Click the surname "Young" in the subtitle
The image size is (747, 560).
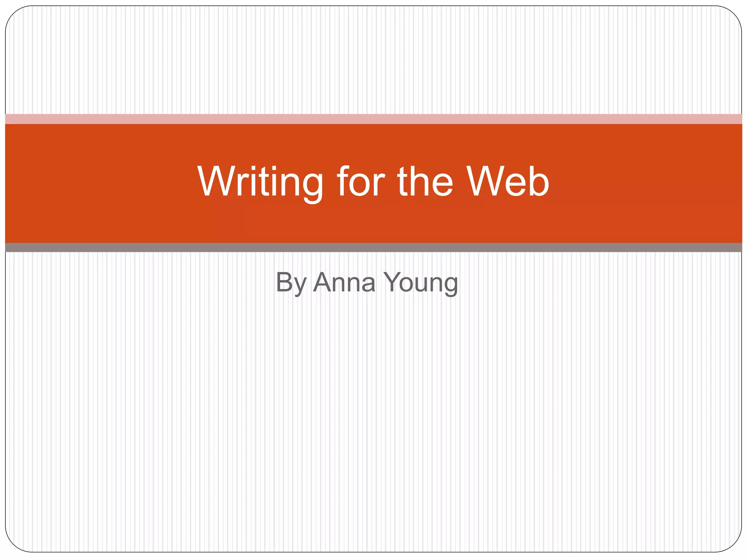pyautogui.click(x=421, y=283)
